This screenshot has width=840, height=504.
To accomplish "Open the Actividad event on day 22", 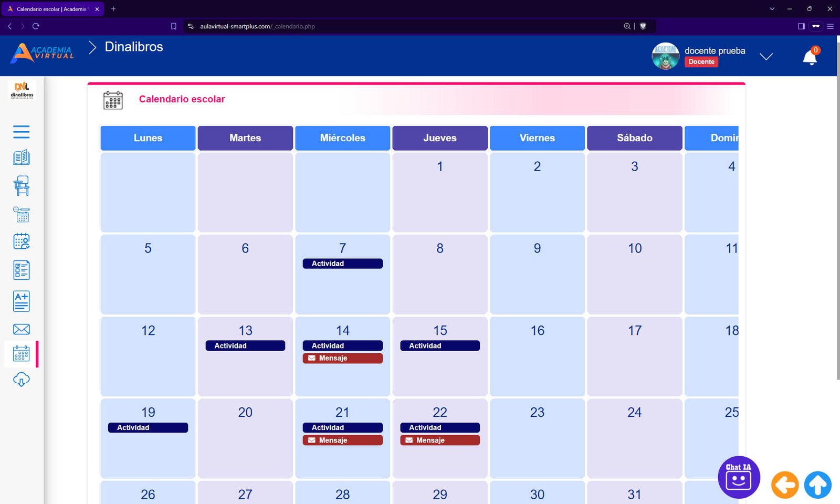I will [x=440, y=427].
